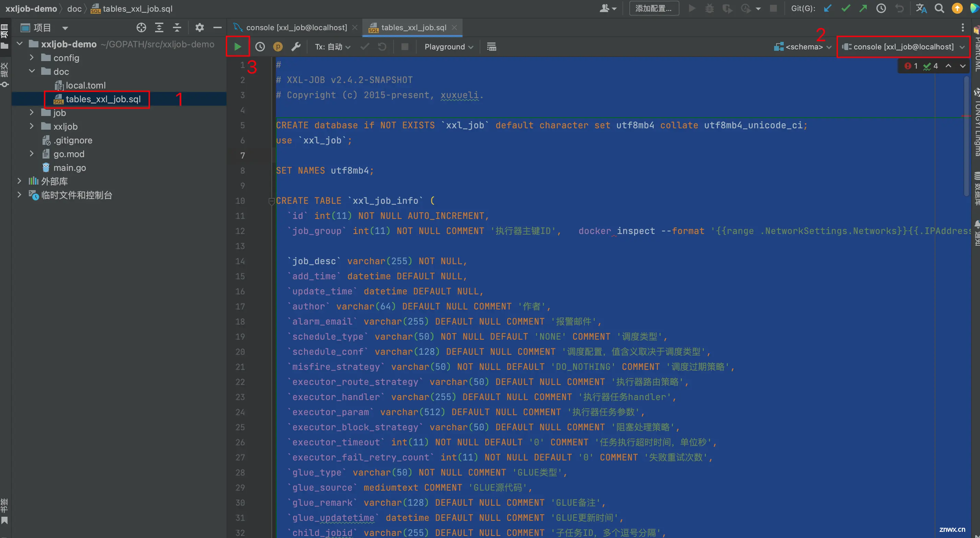
Task: Close the console [xxl_job@localhost] tab
Action: [x=355, y=27]
